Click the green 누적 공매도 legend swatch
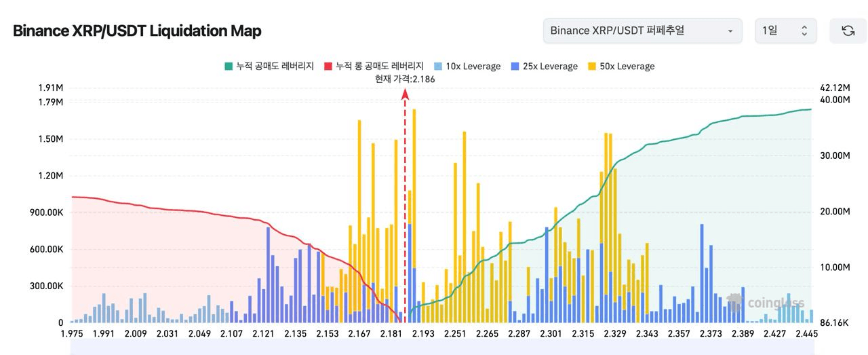Viewport: 868px width, 355px height. pyautogui.click(x=229, y=67)
